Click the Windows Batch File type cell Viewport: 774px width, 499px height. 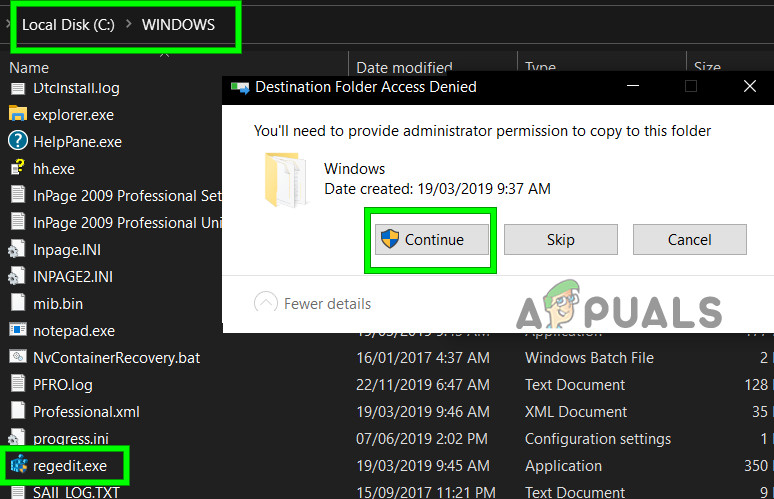[x=589, y=357]
